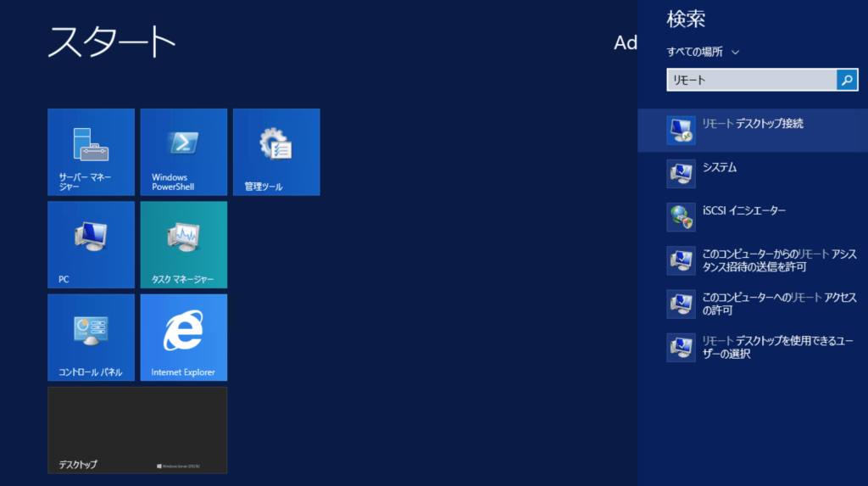Open the デスクトップ tile

137,430
